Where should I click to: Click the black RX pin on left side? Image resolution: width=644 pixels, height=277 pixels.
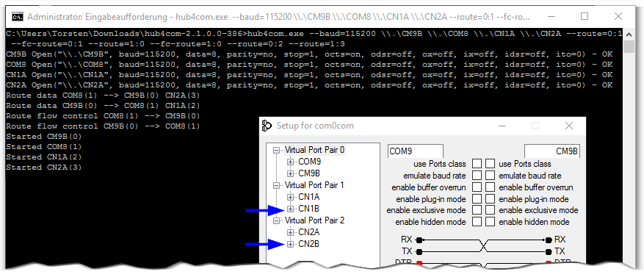pyautogui.click(x=419, y=240)
